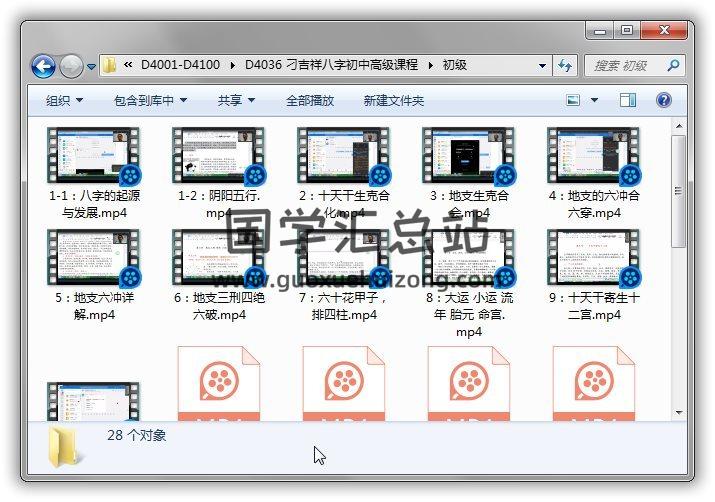The width and height of the screenshot is (715, 502).
Task: Expand arrow after D4001-D4100 breadcrumb
Action: [233, 66]
